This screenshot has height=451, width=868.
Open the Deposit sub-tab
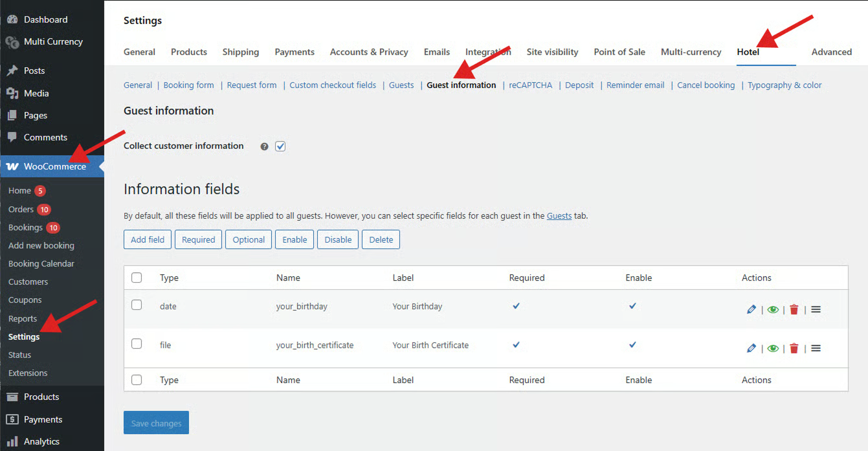coord(579,85)
